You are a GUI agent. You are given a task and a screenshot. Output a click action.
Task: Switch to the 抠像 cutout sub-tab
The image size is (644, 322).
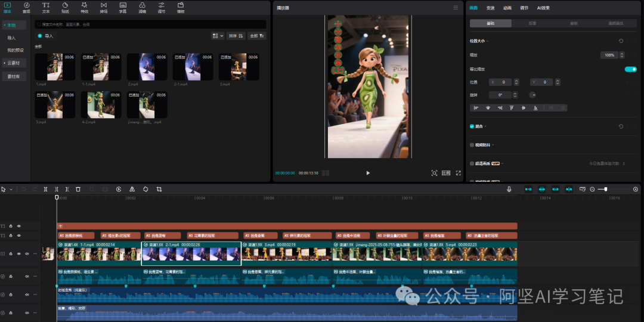[532, 23]
